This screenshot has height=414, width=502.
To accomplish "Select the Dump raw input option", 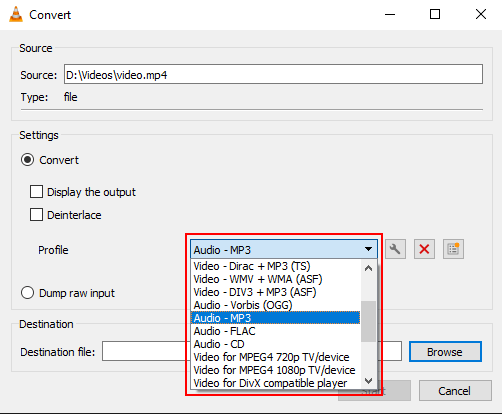I will click(x=27, y=293).
